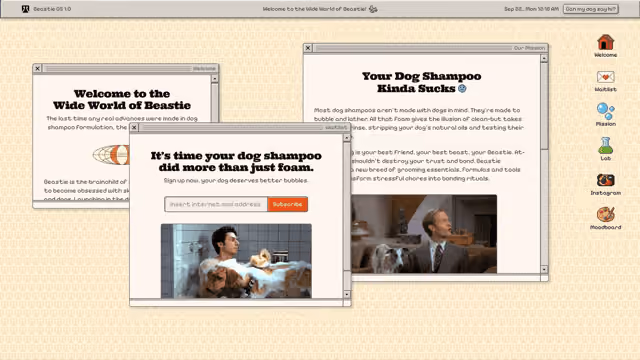Click the blue emoji after Kinda Sucks
Screen dimensions: 640x360
pyautogui.click(x=462, y=88)
